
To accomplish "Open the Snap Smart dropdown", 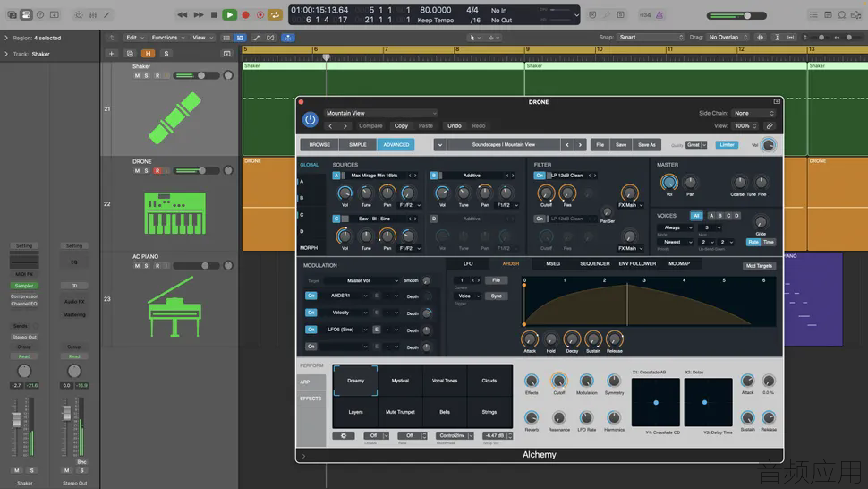I will click(651, 37).
